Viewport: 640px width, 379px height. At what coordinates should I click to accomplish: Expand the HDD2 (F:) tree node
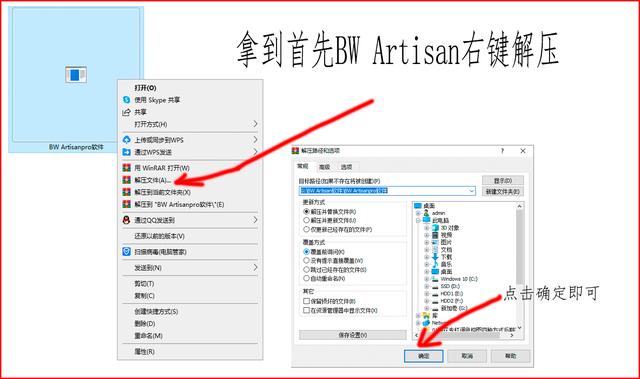coord(427,301)
